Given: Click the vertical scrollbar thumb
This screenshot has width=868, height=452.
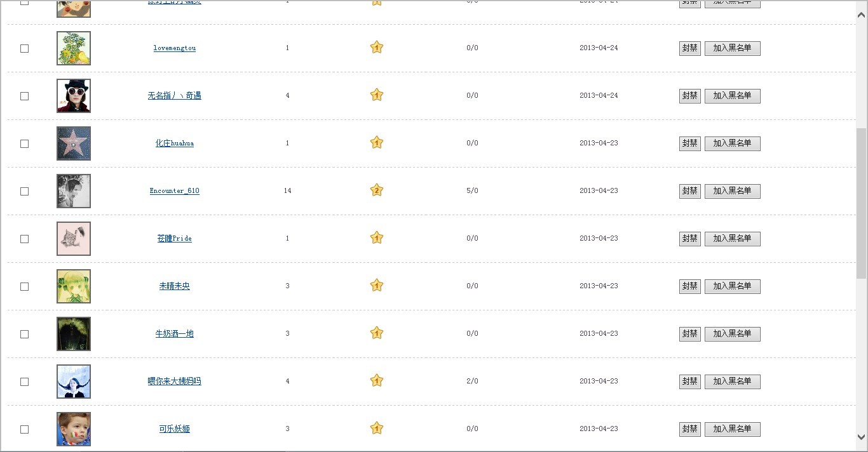Looking at the screenshot, I should tap(862, 203).
